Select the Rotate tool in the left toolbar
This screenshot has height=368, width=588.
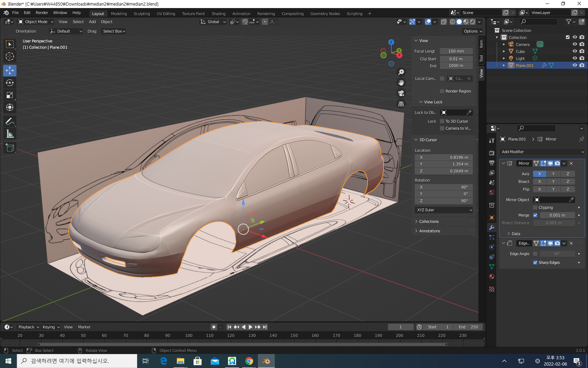[x=10, y=83]
